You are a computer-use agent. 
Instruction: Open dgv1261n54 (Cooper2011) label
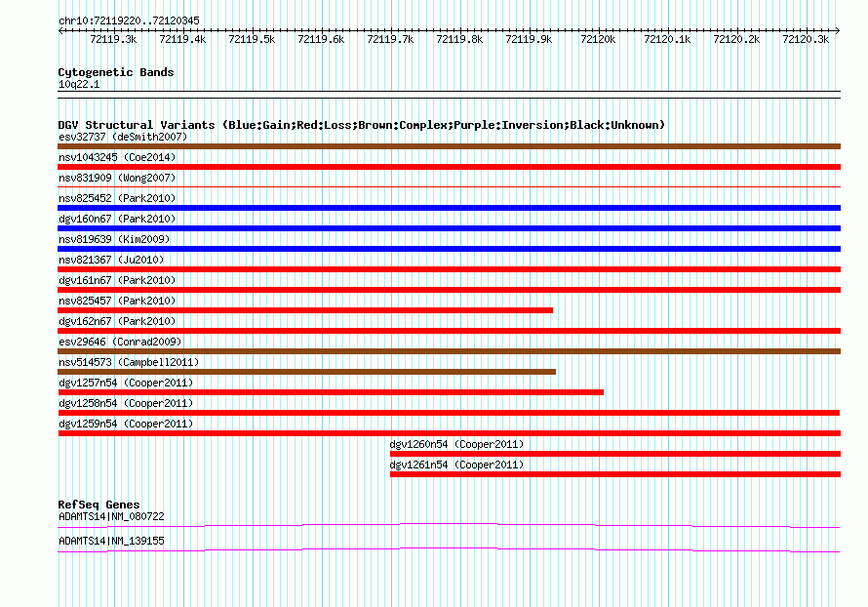coord(456,465)
